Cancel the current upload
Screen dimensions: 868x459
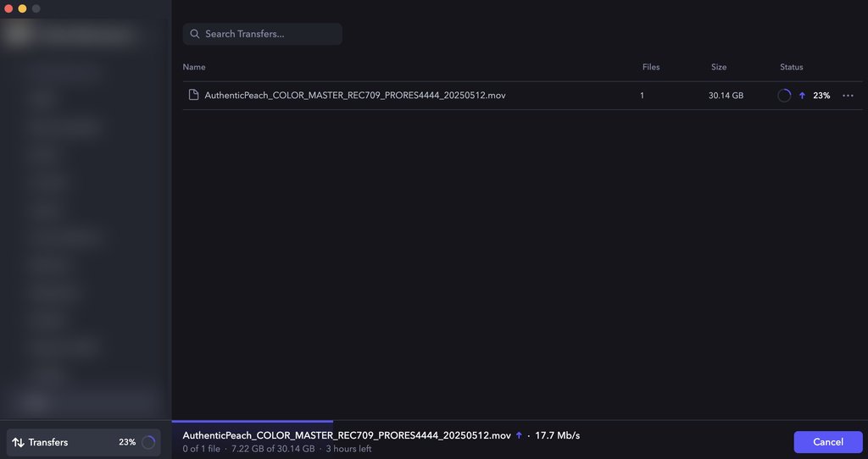pos(827,442)
